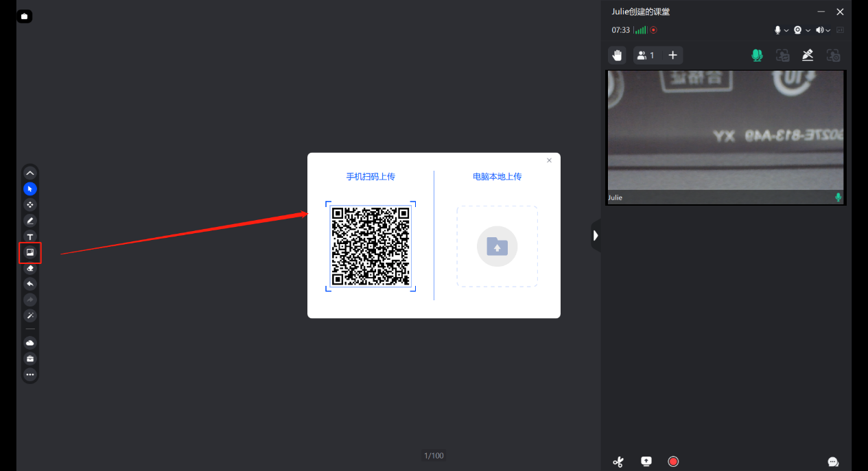Add a participant with the plus button
Image resolution: width=868 pixels, height=471 pixels.
(x=673, y=56)
